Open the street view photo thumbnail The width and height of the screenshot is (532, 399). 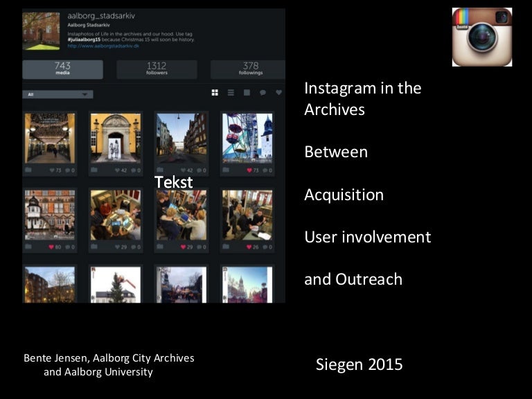click(x=181, y=138)
